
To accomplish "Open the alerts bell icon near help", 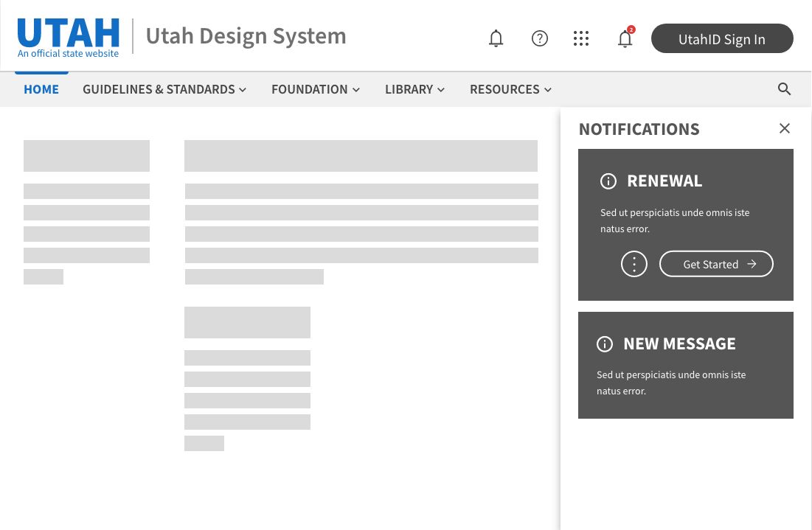I will 496,38.
